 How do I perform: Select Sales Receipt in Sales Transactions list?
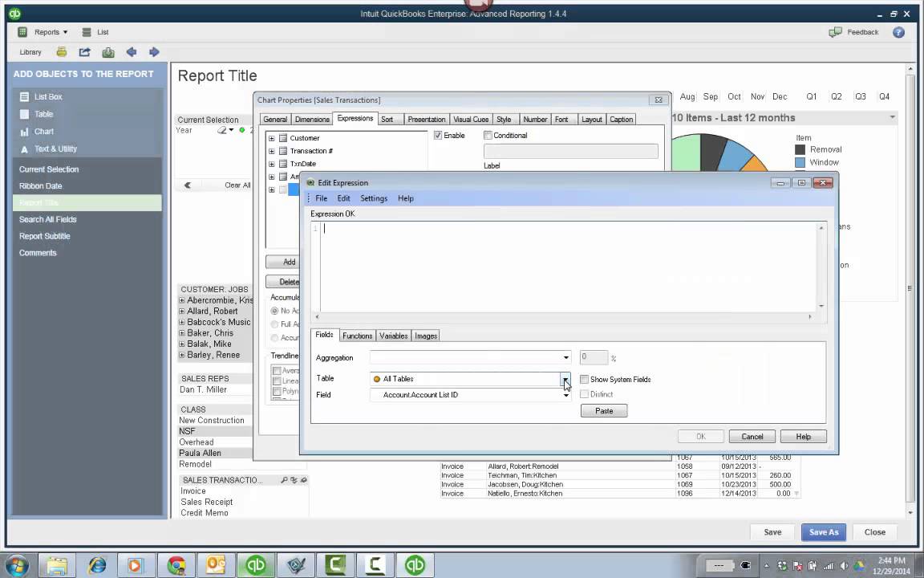pos(206,502)
